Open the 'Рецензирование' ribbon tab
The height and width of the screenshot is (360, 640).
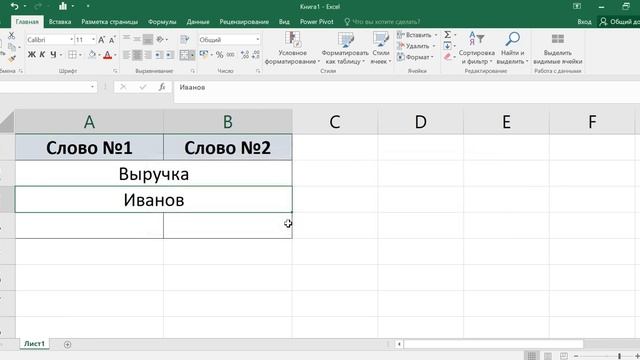click(244, 22)
